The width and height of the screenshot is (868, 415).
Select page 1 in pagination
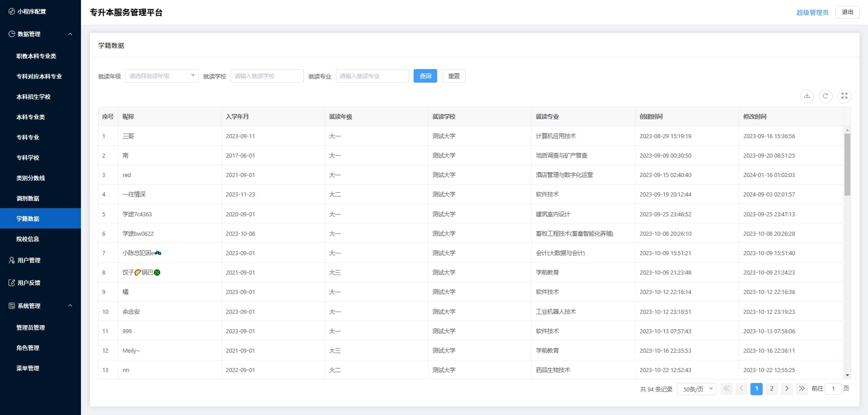click(x=756, y=389)
